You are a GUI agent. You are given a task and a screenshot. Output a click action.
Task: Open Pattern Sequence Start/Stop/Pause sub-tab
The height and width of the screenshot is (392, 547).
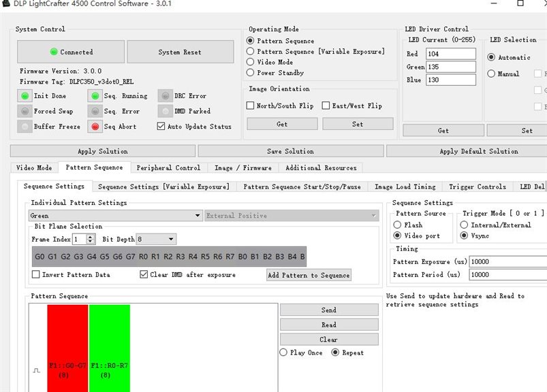pyautogui.click(x=302, y=186)
